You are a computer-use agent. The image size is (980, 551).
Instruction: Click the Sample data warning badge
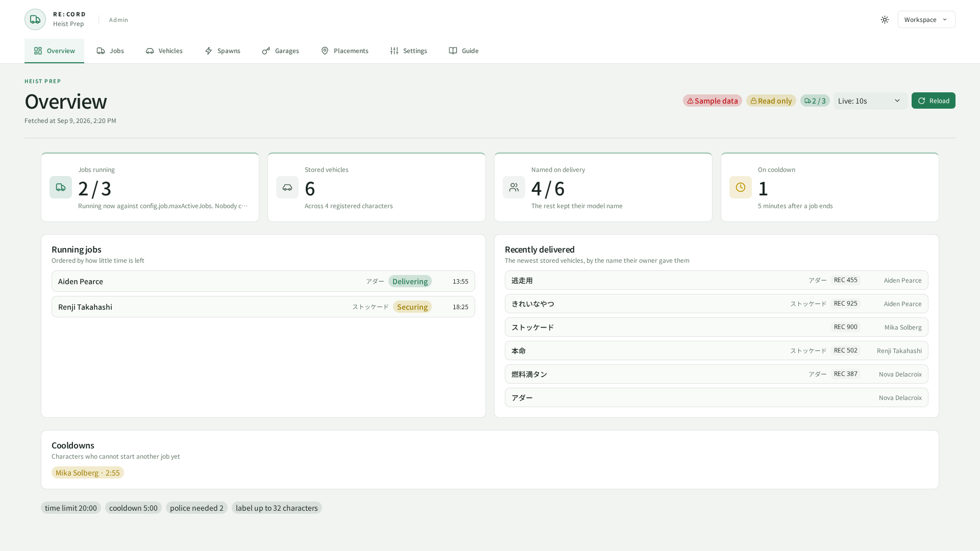[x=712, y=101]
